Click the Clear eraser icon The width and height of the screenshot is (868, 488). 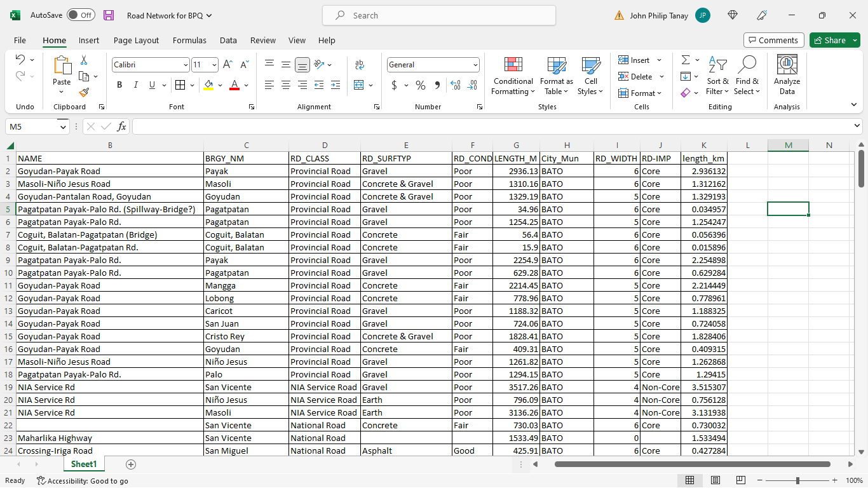tap(685, 93)
